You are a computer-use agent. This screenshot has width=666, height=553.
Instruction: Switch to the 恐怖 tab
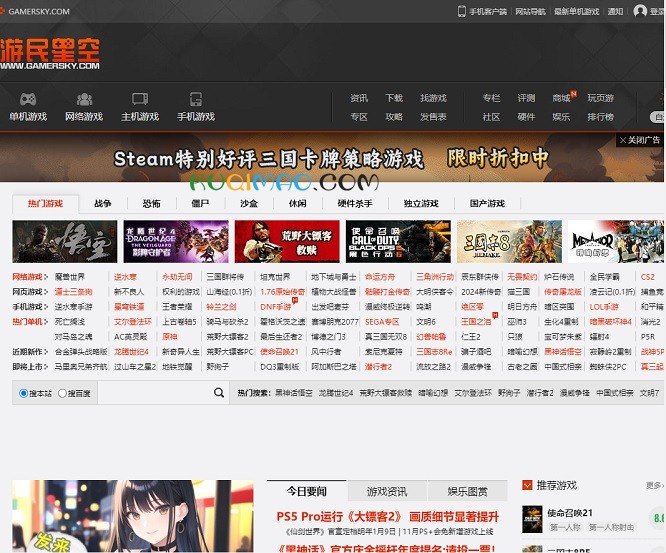click(x=152, y=204)
